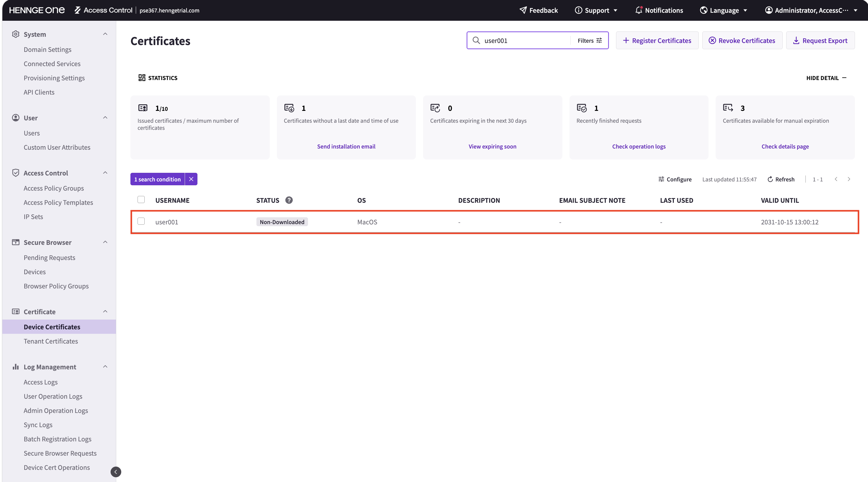Open the Support dropdown

point(596,10)
